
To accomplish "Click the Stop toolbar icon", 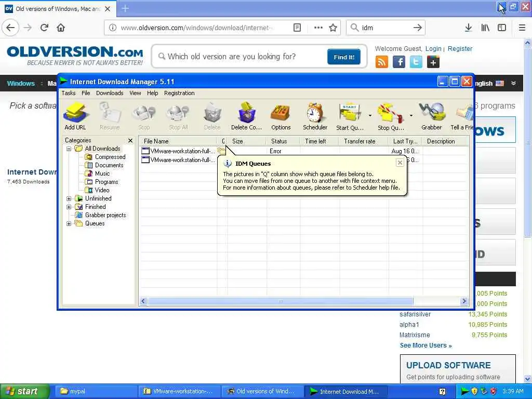I will tap(144, 116).
